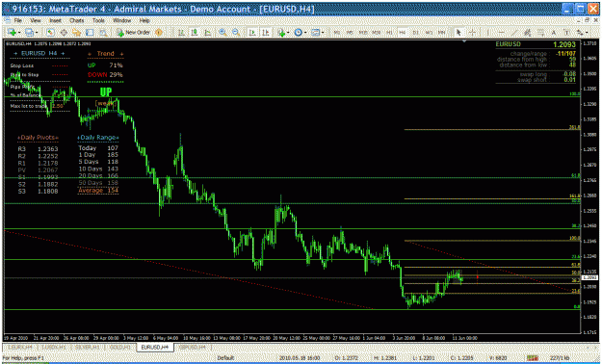602x364 pixels.
Task: Click the New Order button
Action: [x=133, y=33]
